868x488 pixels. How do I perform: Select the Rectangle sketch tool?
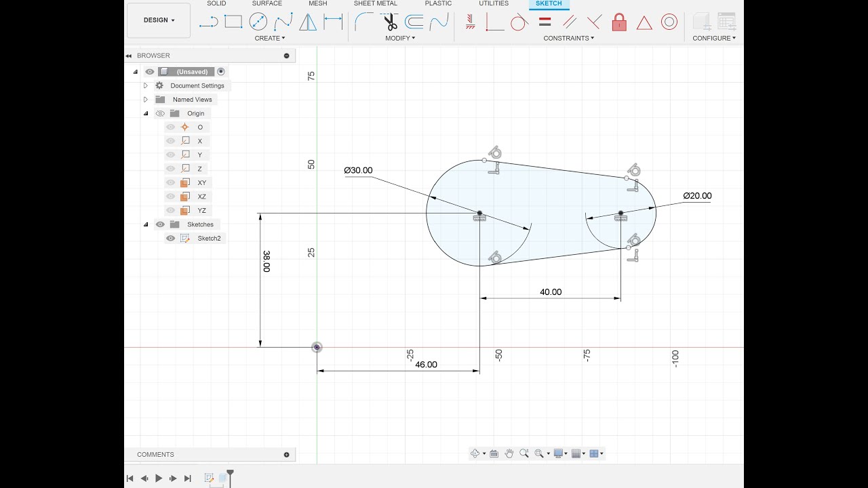(233, 22)
